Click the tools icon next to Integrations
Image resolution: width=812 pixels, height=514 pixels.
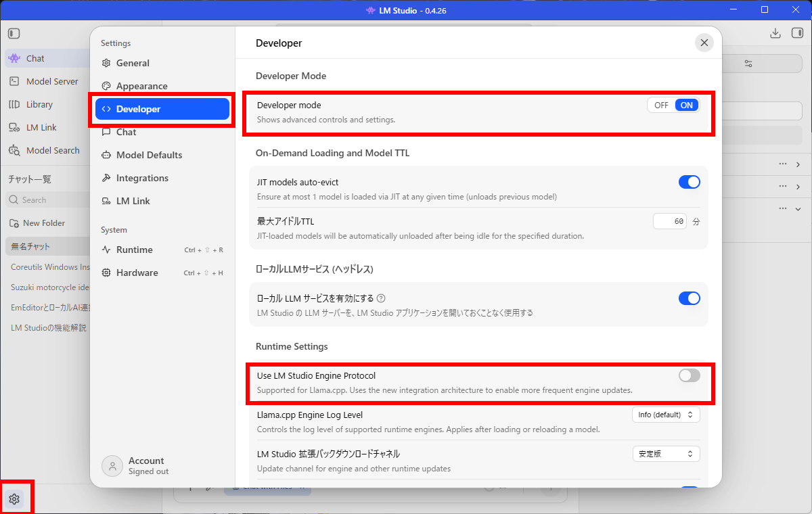(106, 178)
